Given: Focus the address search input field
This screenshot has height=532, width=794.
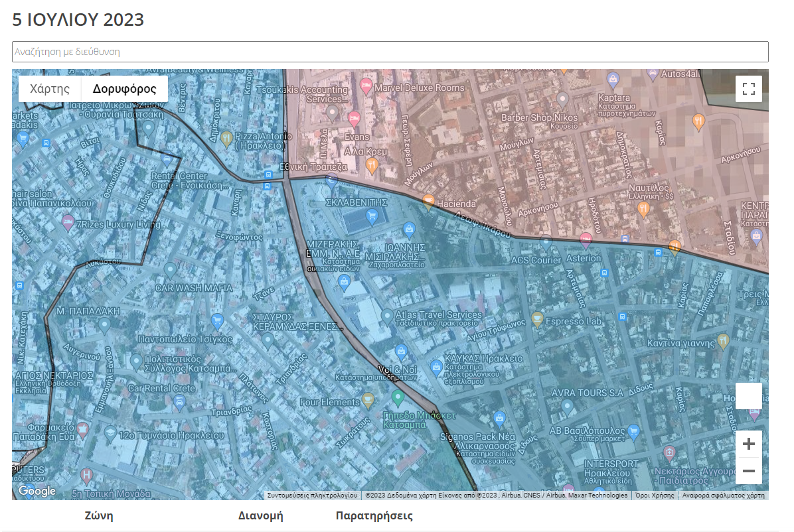Looking at the screenshot, I should pos(390,52).
